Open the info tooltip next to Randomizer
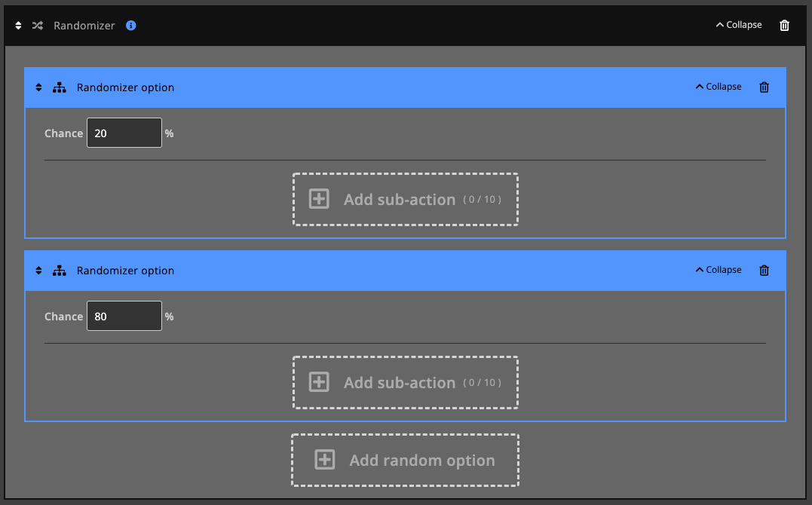This screenshot has width=812, height=505. click(x=130, y=25)
